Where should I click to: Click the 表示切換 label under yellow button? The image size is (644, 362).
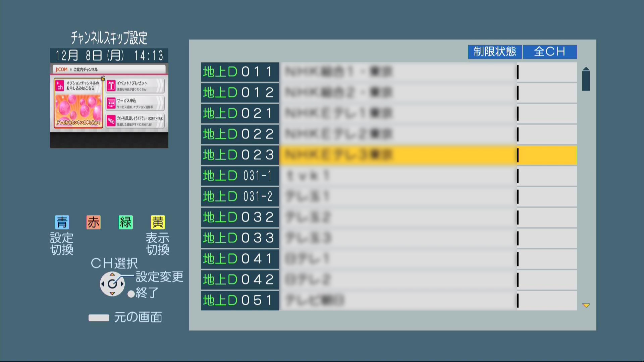(158, 244)
